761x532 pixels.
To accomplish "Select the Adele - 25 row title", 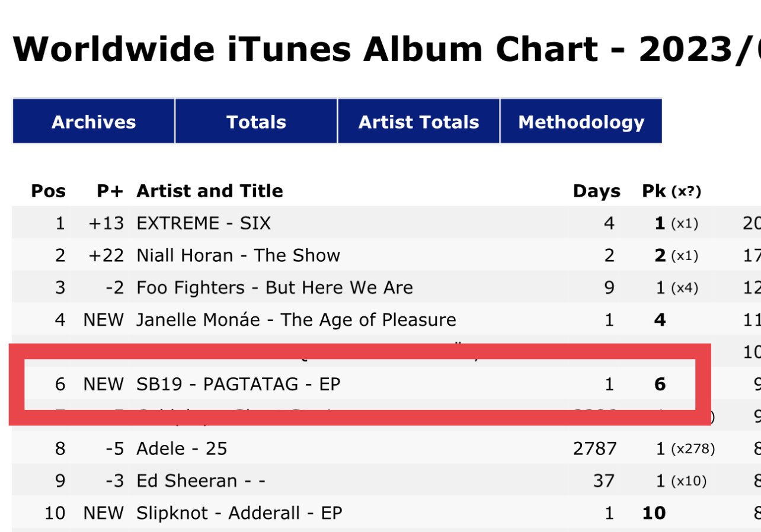I will pos(182,448).
